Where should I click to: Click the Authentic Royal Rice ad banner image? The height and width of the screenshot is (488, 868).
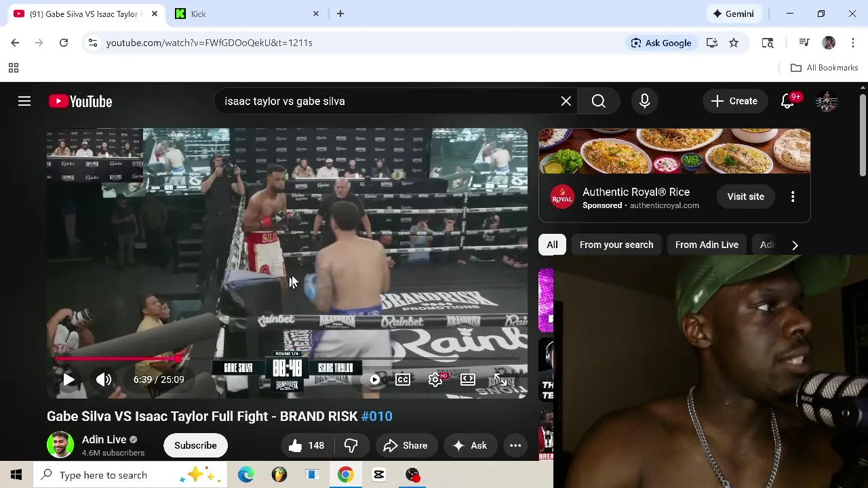pyautogui.click(x=675, y=151)
